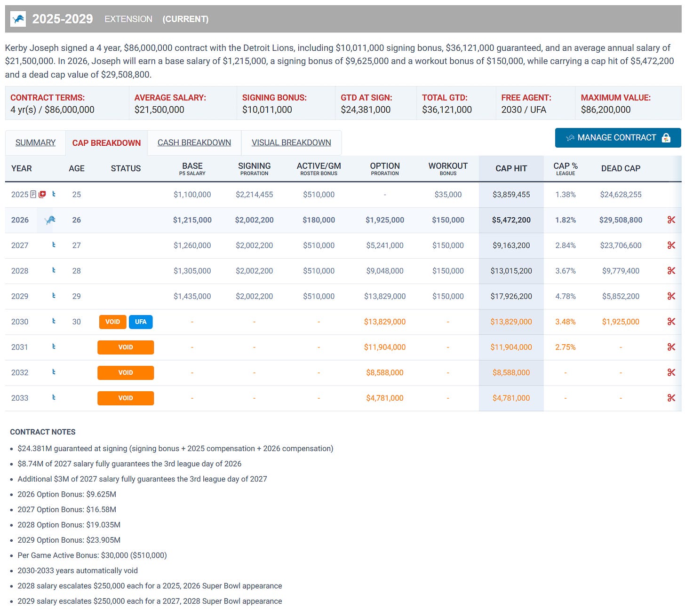
Task: Open the Visual Breakdown tab
Action: [291, 142]
